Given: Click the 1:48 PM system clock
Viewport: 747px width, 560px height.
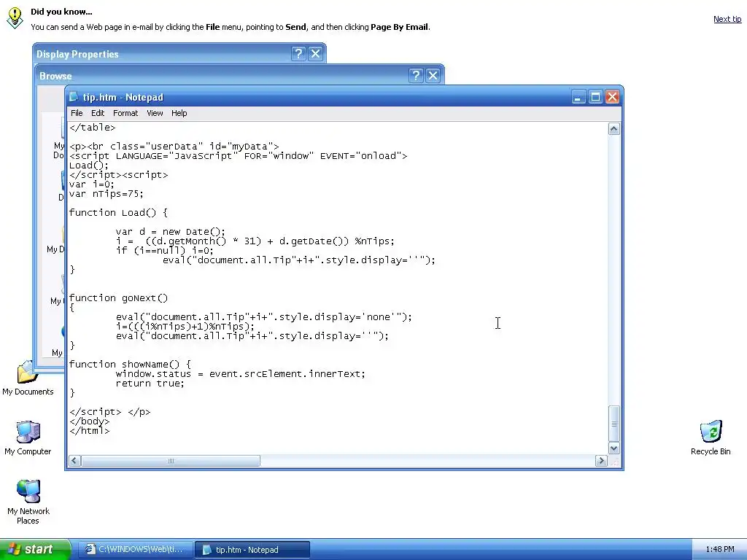Looking at the screenshot, I should [x=720, y=549].
